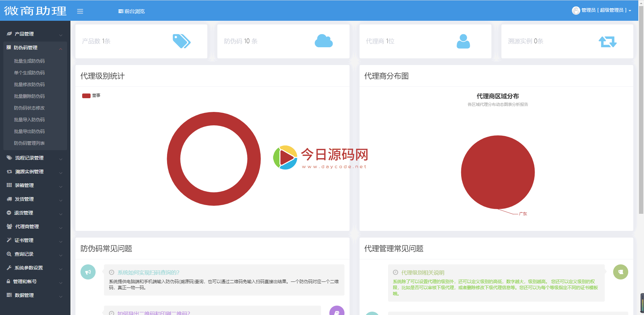Expand the 查询记录 chevron
This screenshot has width=644, height=315.
[61, 255]
